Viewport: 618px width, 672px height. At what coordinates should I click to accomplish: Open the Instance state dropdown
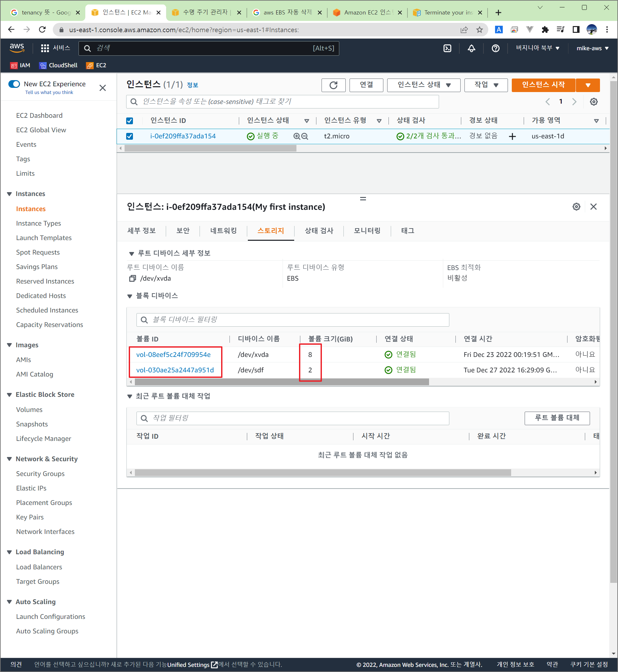(424, 85)
